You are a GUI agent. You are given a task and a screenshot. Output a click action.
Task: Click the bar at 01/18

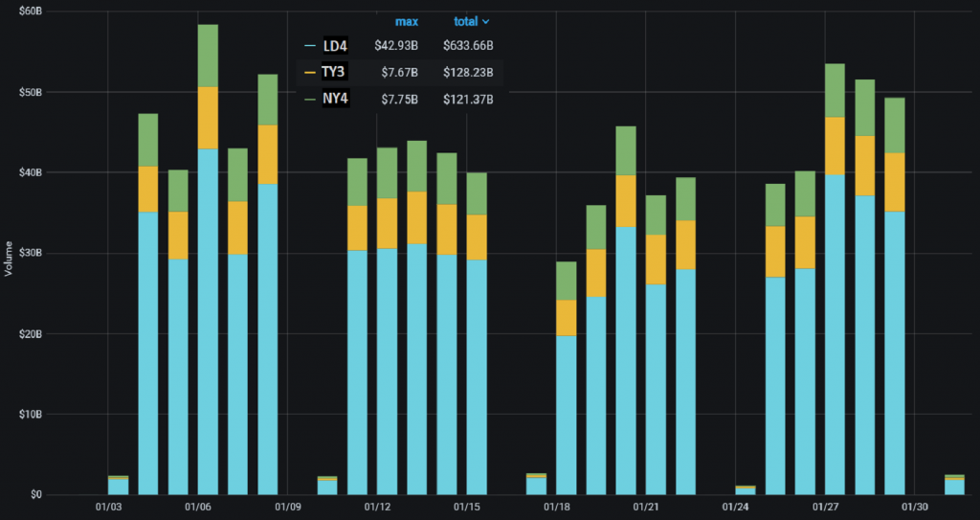tap(567, 378)
